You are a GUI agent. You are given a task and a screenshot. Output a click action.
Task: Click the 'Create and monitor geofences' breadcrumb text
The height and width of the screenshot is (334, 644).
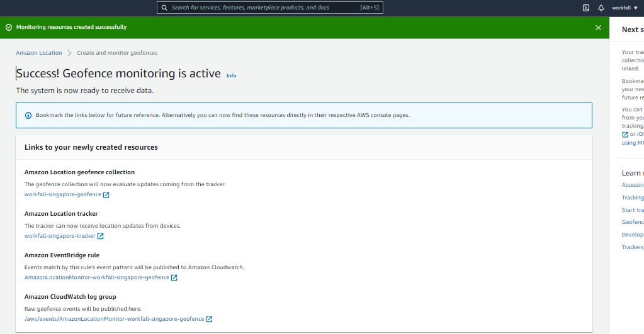point(117,53)
